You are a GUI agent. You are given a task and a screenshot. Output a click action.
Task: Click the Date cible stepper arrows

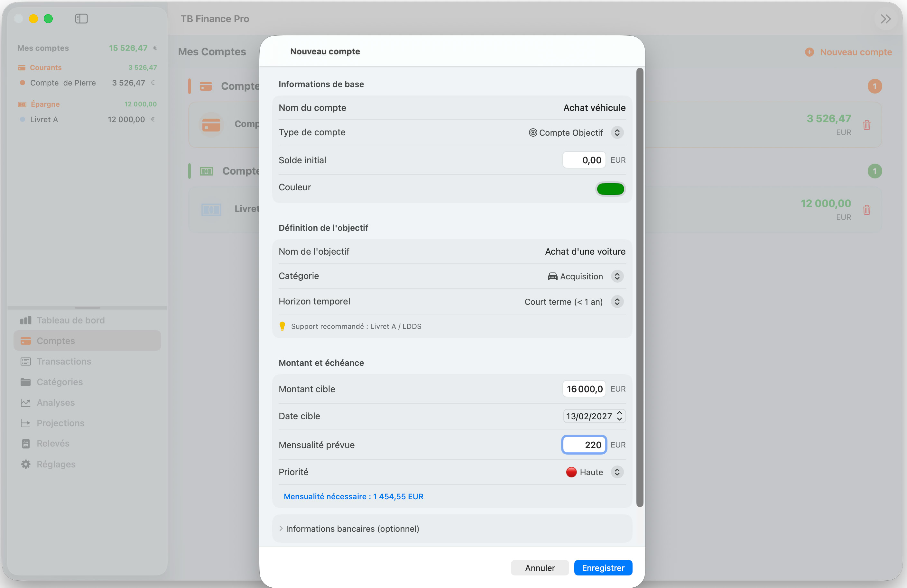coord(619,416)
